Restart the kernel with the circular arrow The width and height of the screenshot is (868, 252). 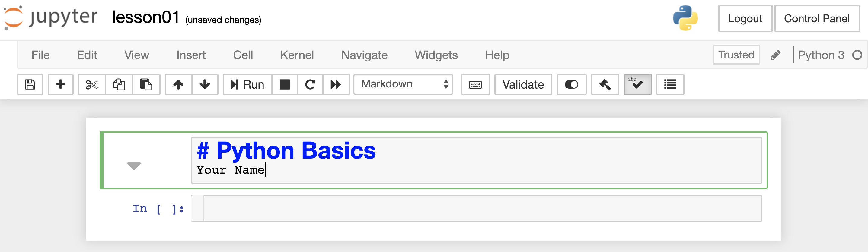click(x=310, y=84)
